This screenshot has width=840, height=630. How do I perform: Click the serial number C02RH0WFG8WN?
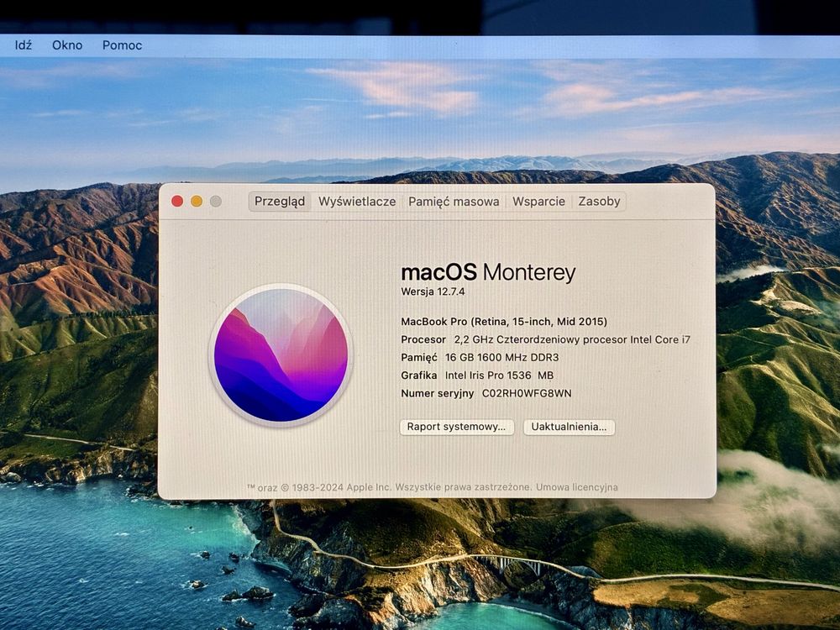click(x=527, y=393)
